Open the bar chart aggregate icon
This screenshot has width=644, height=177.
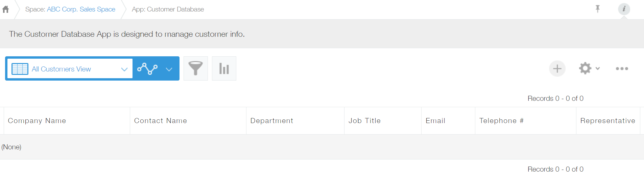(224, 68)
